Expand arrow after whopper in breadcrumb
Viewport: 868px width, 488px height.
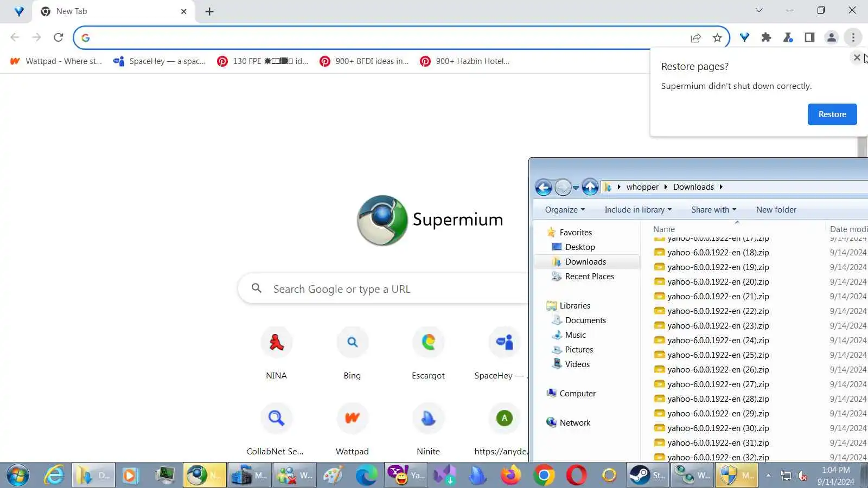pos(666,187)
